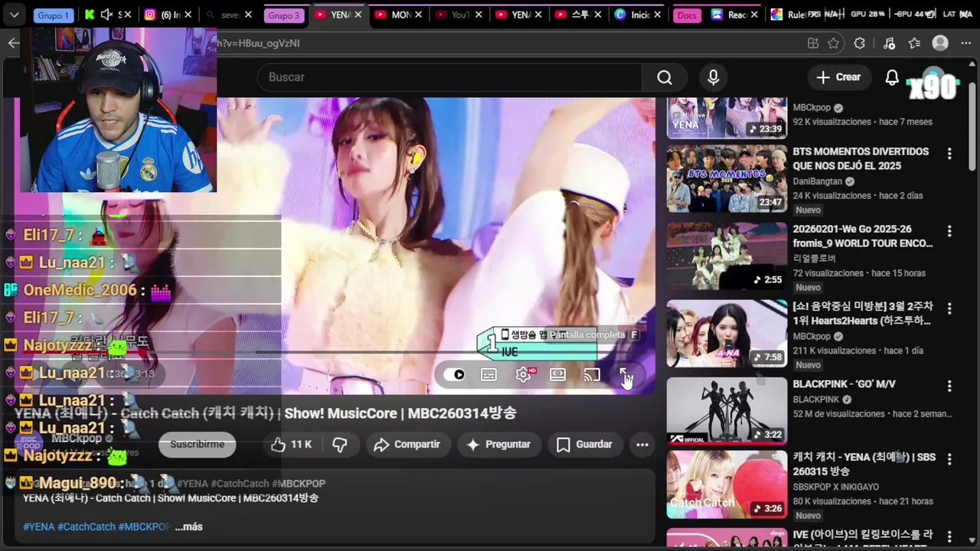The width and height of the screenshot is (980, 551).
Task: Open more actions ellipsis beside Guardar
Action: coord(642,445)
